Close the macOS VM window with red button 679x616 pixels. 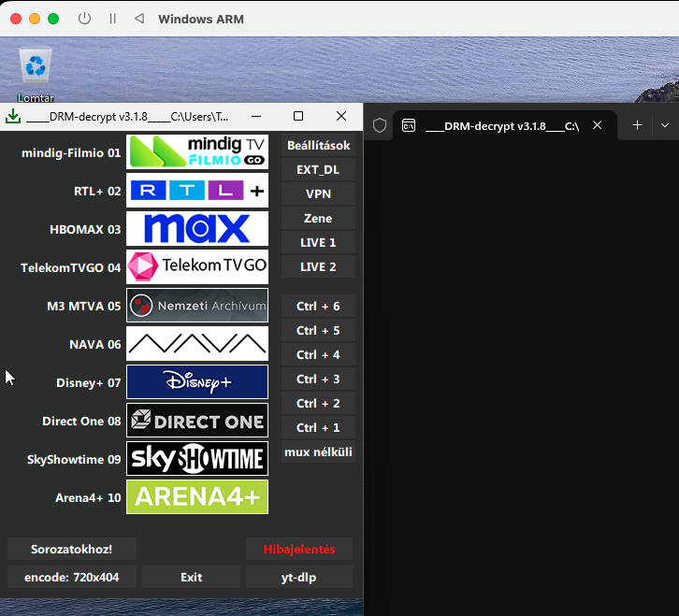click(16, 19)
